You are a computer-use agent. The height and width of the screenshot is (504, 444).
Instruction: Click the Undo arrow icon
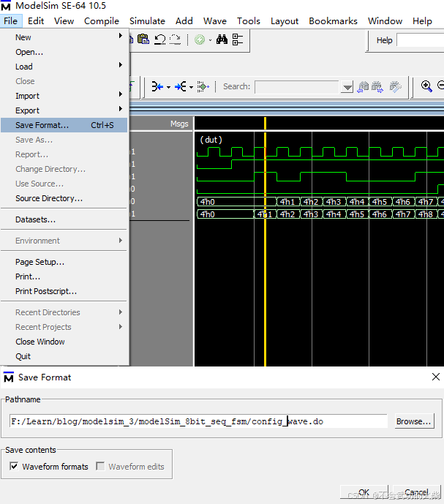coord(159,40)
